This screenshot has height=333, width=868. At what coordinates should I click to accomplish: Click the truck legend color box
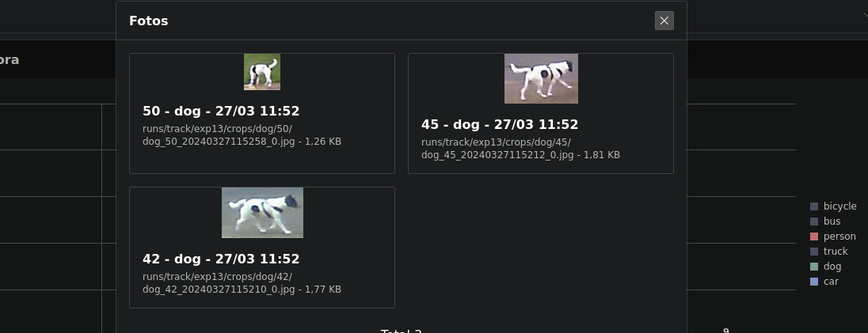(x=814, y=251)
